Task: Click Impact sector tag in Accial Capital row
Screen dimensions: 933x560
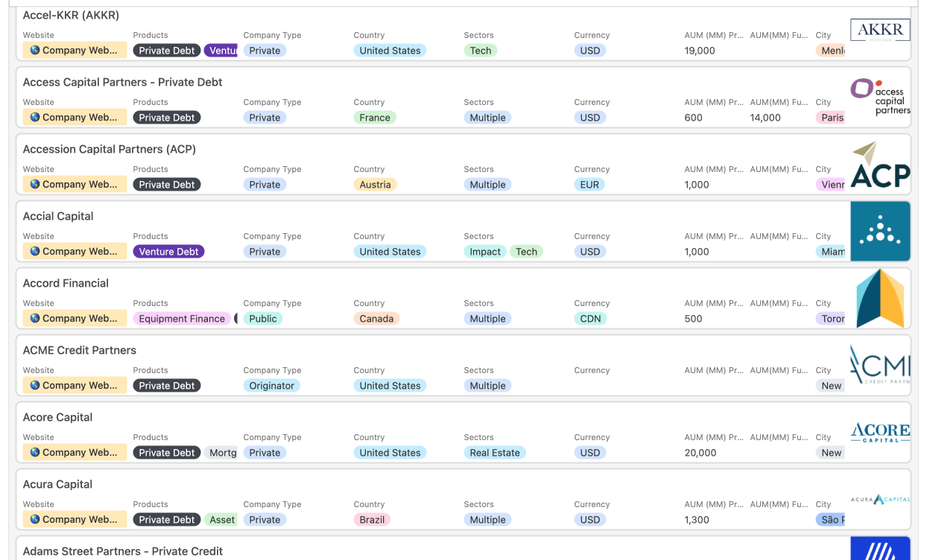Action: (x=485, y=252)
